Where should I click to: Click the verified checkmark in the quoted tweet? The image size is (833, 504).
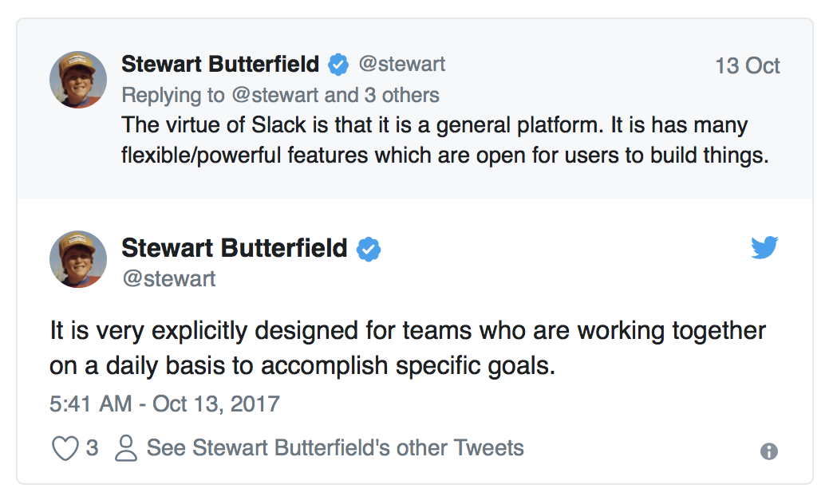coord(338,64)
